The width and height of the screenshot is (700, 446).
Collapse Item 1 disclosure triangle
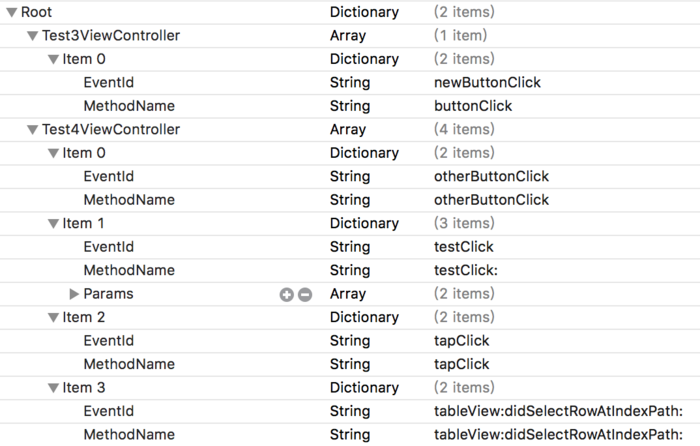point(53,224)
